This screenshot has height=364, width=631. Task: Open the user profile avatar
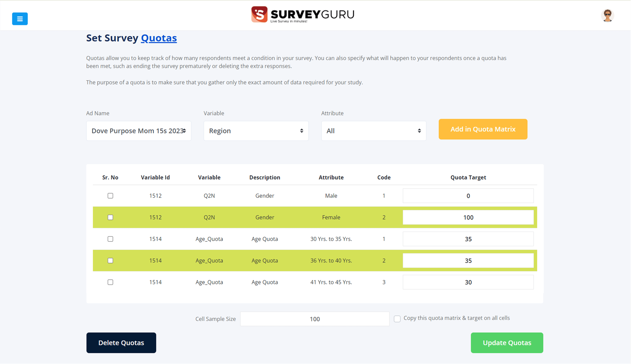[608, 16]
